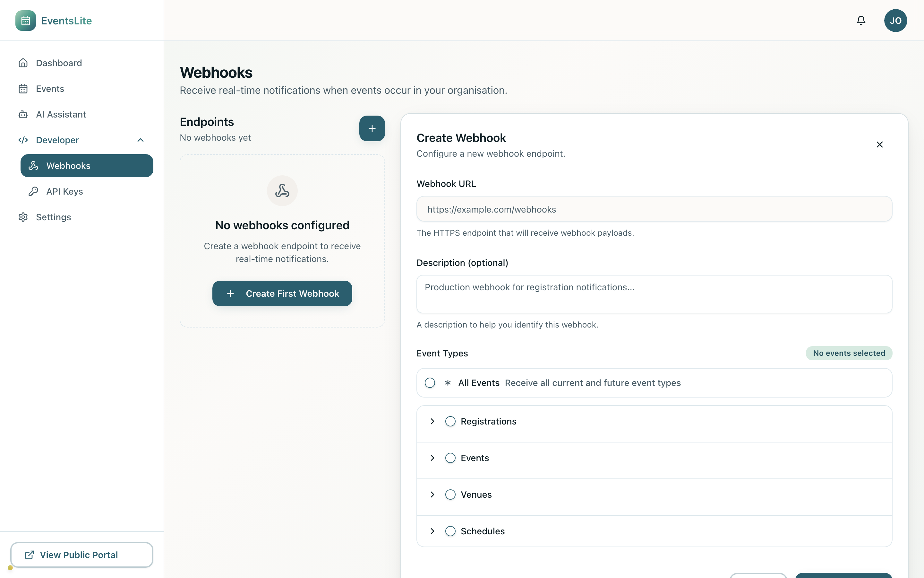Click the API Keys key icon
Viewport: 924px width, 578px height.
coord(33,191)
